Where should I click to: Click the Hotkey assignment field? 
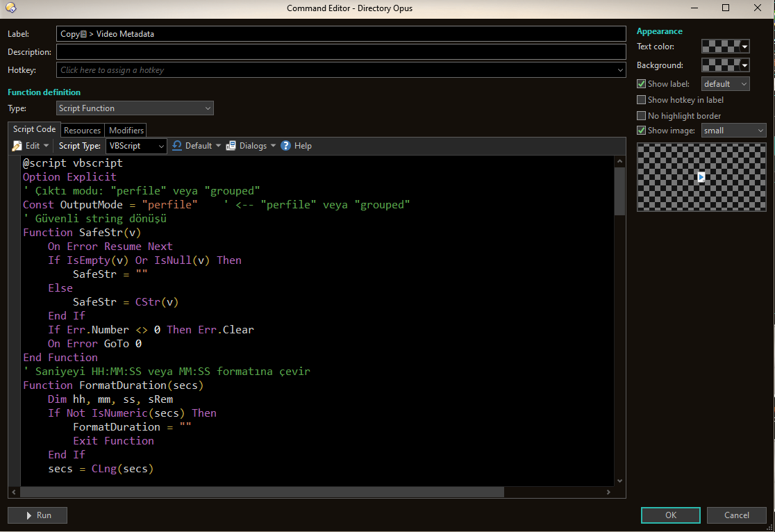(340, 70)
